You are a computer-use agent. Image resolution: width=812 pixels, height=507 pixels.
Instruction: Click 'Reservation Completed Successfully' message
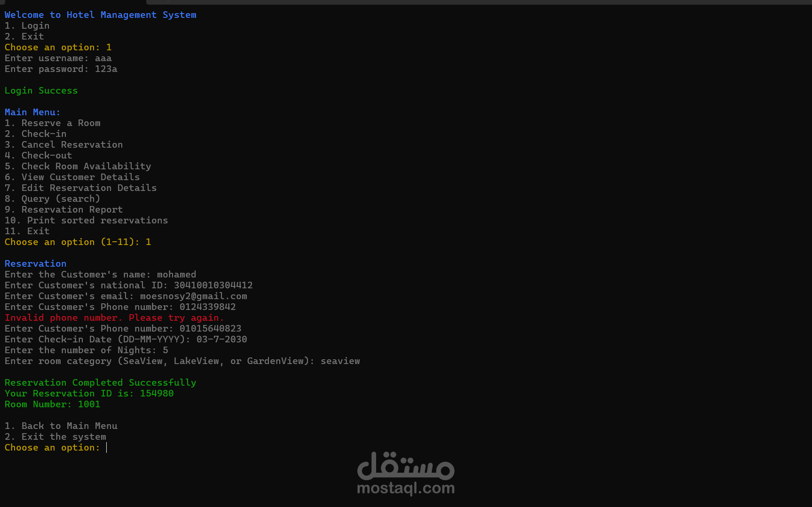pos(101,383)
